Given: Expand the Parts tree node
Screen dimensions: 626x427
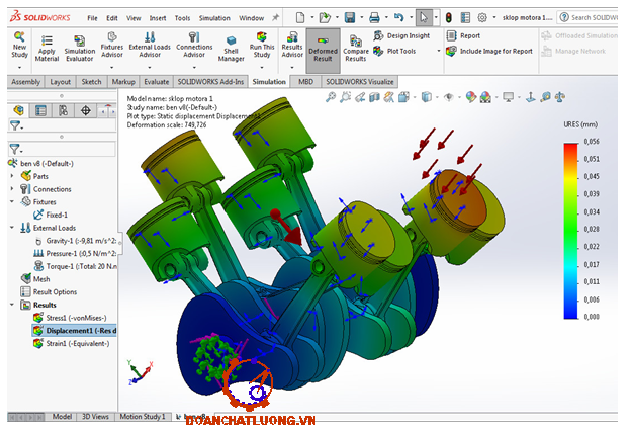Looking at the screenshot, I should 12,176.
